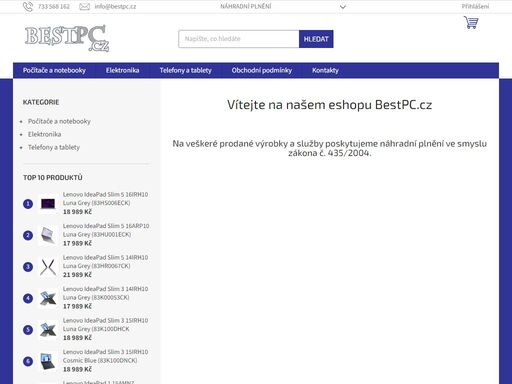Click 17 989 Kč price of Slim 5 16ARP10

click(x=77, y=243)
